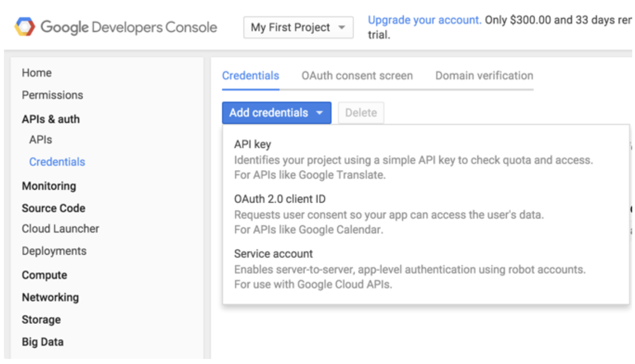Select APIs under APIs & auth
Viewport: 635px width, 364px height.
pos(41,140)
